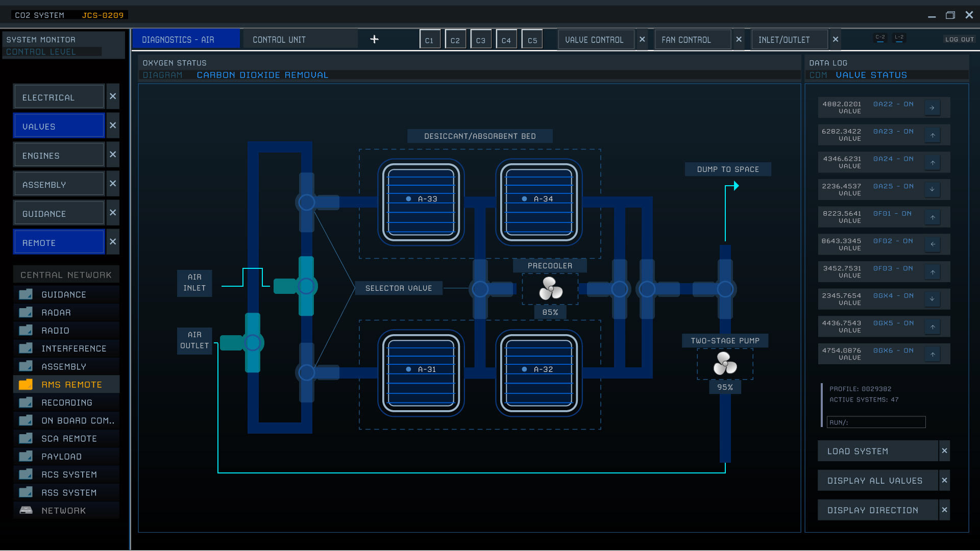
Task: Click the plus icon to add tab
Action: (x=374, y=39)
